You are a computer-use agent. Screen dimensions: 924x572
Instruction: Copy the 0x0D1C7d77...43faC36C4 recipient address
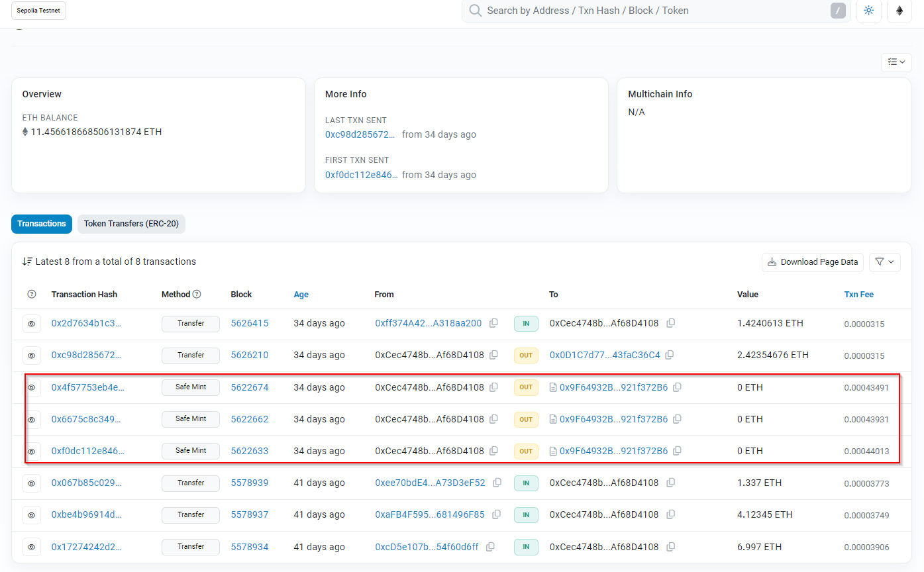click(670, 355)
